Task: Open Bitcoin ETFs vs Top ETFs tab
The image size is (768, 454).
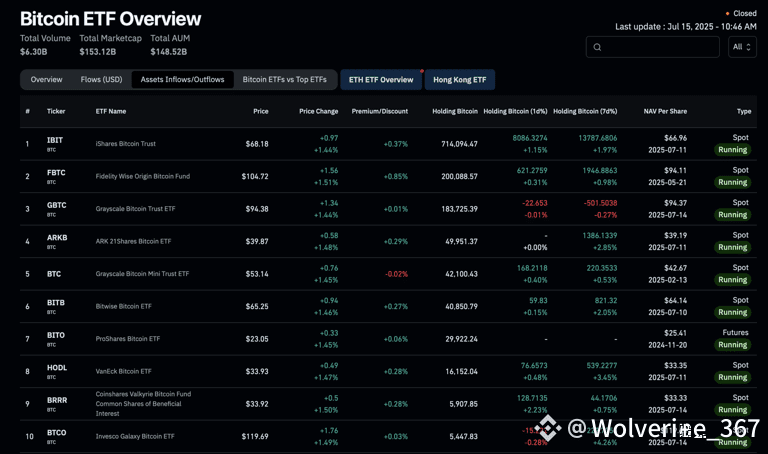Action: point(285,79)
